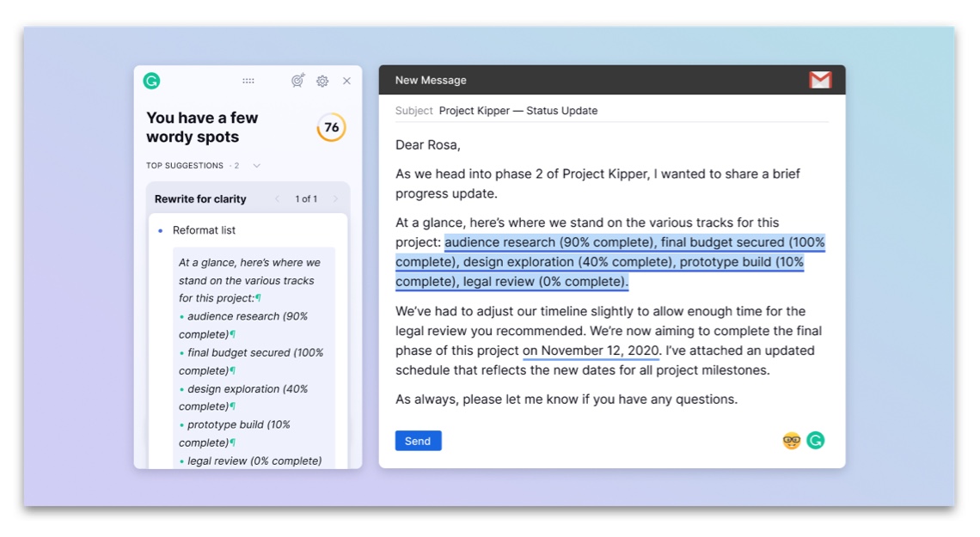The height and width of the screenshot is (537, 980).
Task: Click the green Grammarly button in the email
Action: coord(815,441)
